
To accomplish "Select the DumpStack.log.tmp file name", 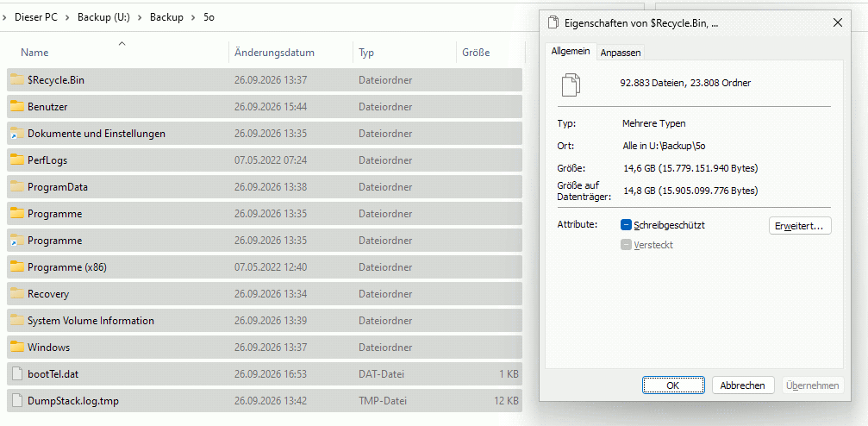I will tap(73, 400).
